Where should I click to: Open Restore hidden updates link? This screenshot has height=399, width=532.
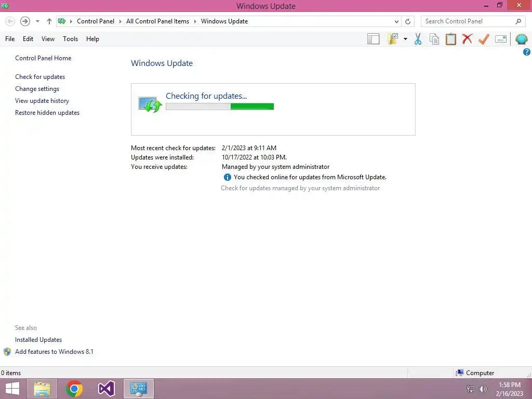coord(47,113)
